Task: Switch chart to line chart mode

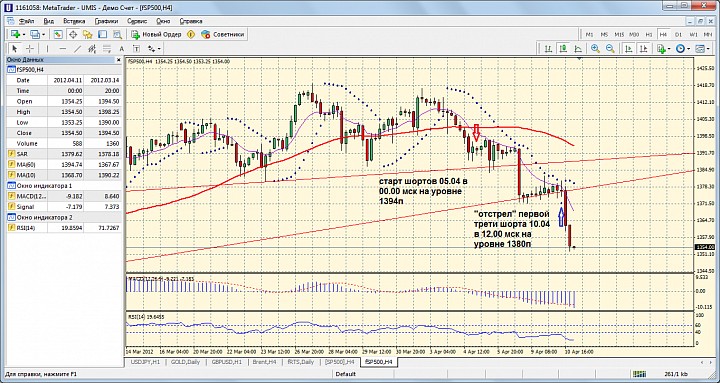Action: click(x=578, y=48)
